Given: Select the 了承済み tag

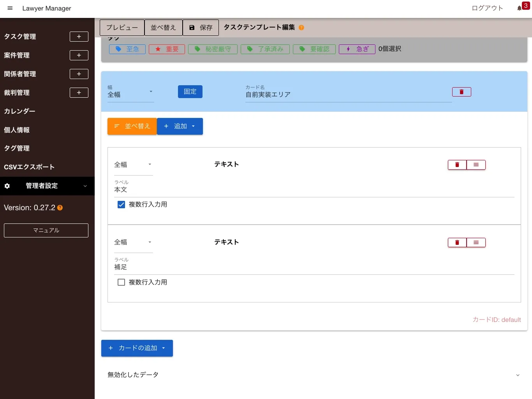Looking at the screenshot, I should click(x=265, y=49).
